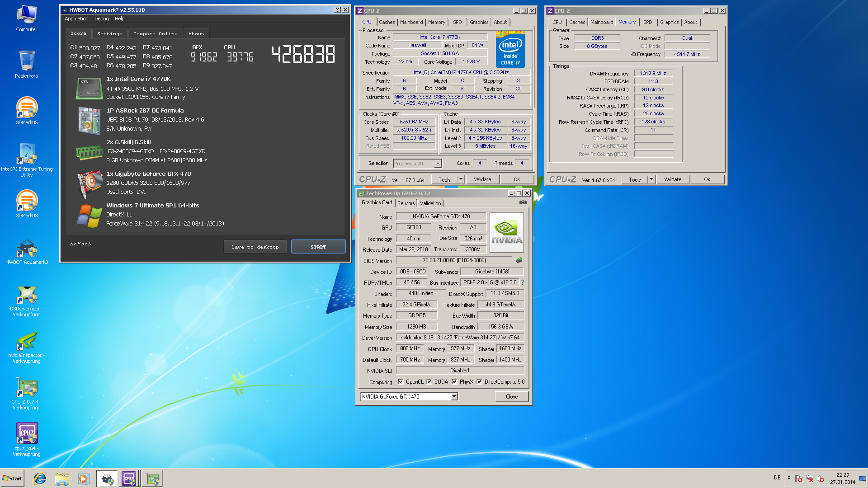Click the Bus Interface question mark icon

pyautogui.click(x=523, y=282)
